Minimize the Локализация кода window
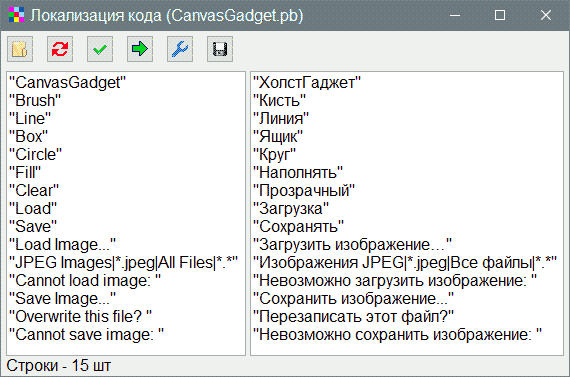This screenshot has height=377, width=570. (x=455, y=15)
